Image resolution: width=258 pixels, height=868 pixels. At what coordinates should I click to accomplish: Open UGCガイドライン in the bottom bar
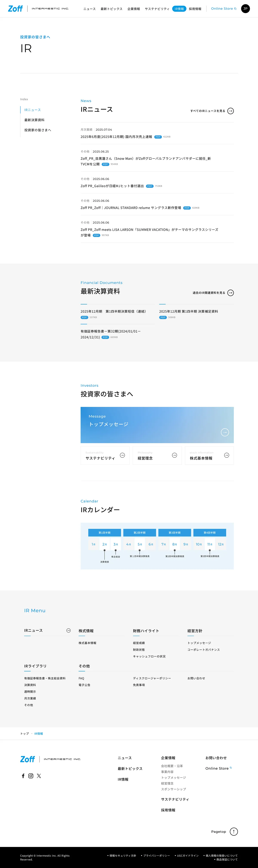click(188, 856)
